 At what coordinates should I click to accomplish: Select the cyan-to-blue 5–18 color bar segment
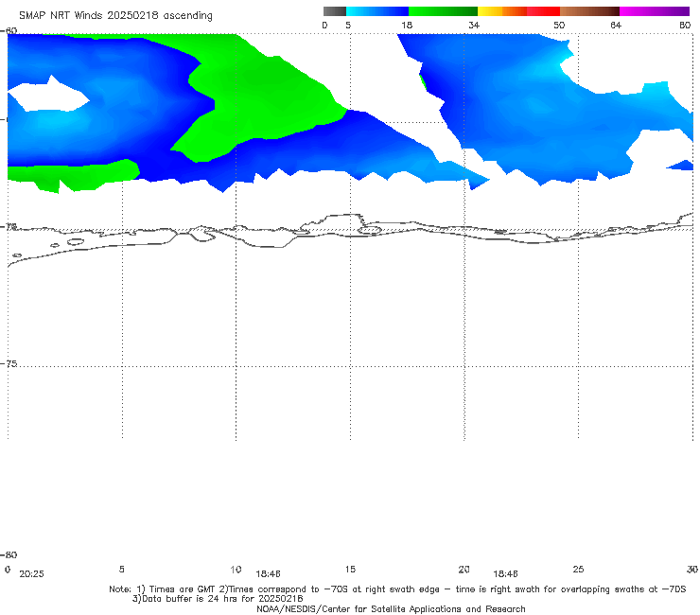pos(377,11)
